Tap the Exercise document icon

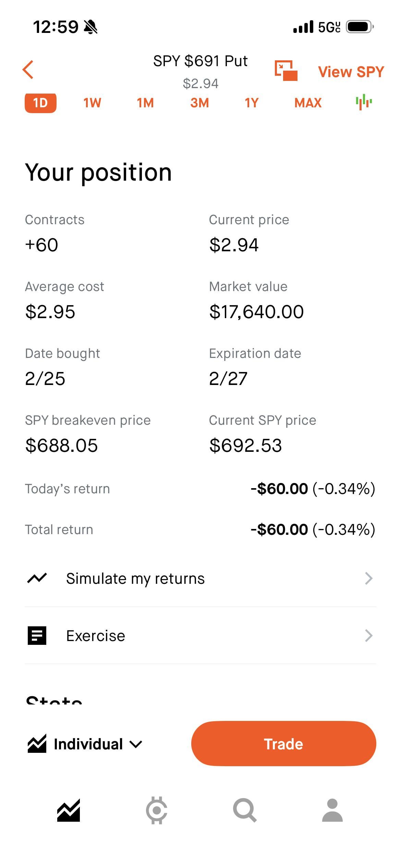click(37, 636)
